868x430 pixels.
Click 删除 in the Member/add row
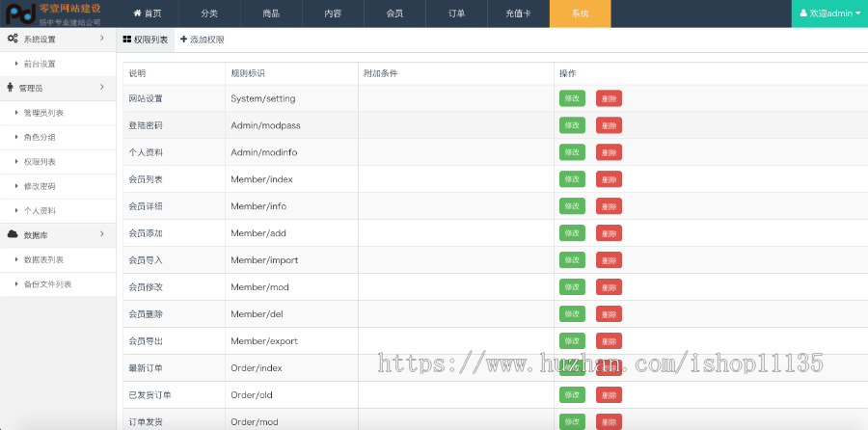coord(609,233)
